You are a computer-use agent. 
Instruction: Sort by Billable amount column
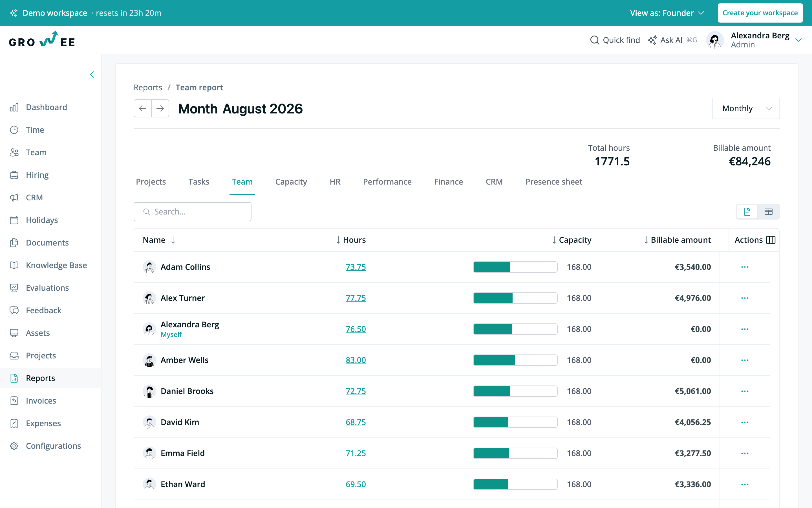(x=677, y=240)
